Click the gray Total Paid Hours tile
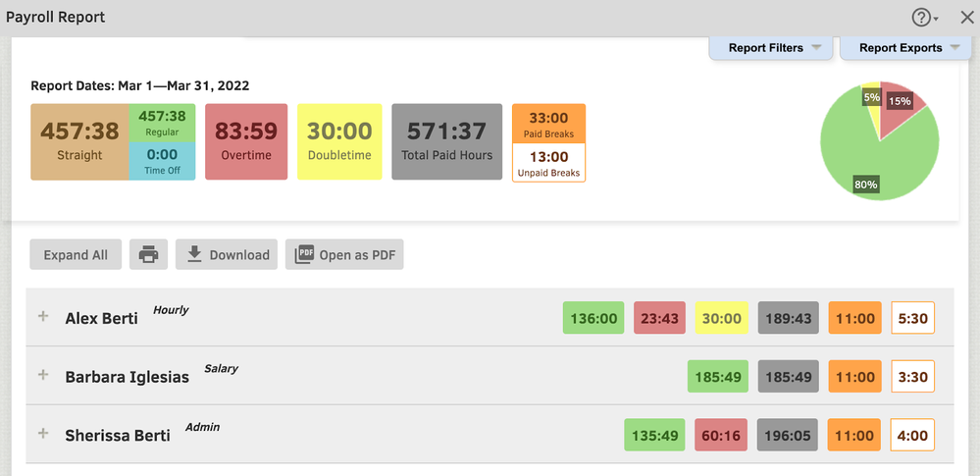 click(x=447, y=141)
